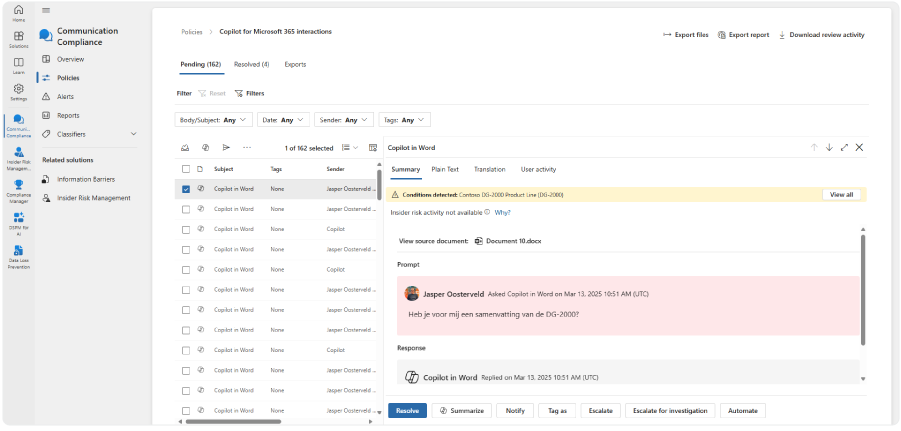This screenshot has height=431, width=901.
Task: Click the list horizontal scrollbar
Action: 233,421
